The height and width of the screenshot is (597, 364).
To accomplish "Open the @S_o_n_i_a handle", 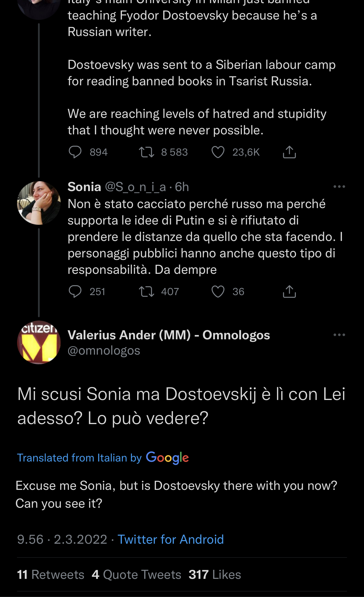I will (135, 187).
